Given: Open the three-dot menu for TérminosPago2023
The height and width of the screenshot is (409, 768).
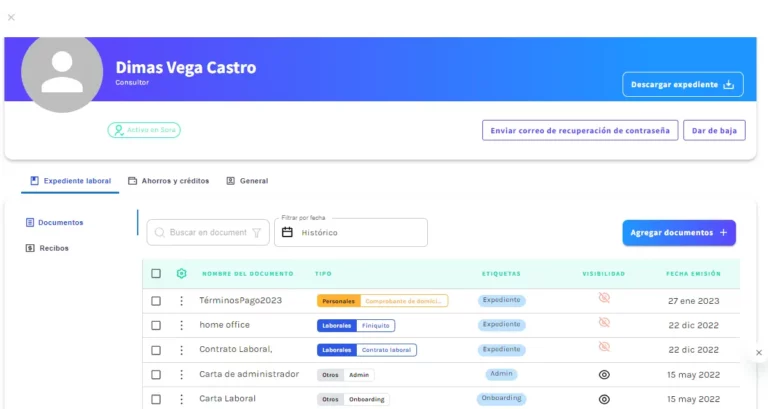Looking at the screenshot, I should pyautogui.click(x=181, y=301).
